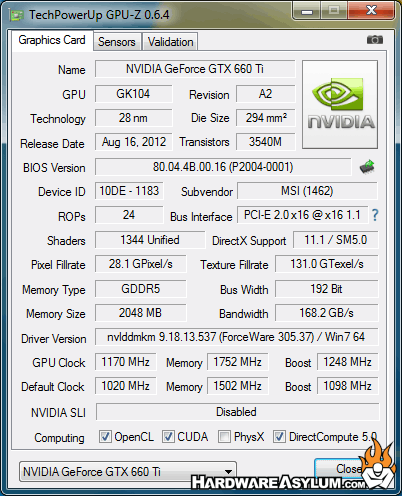Click Memory Size field 2048 MB
402x496 pixels.
141,313
